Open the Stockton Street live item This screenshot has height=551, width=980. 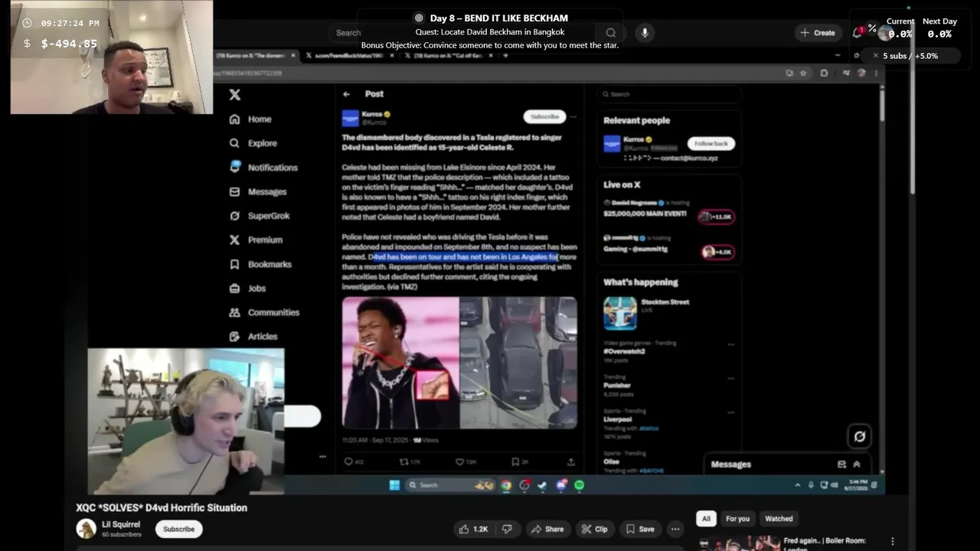pos(670,313)
